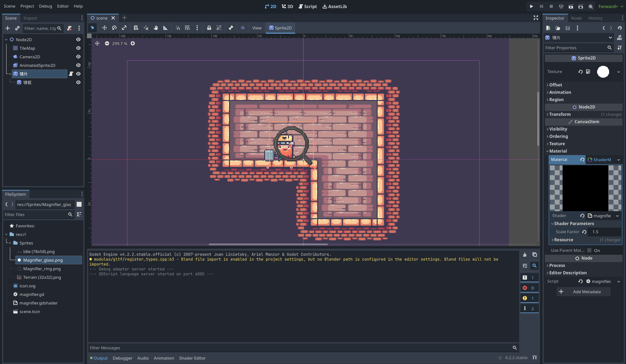Click the Rotate tool icon

pos(114,28)
